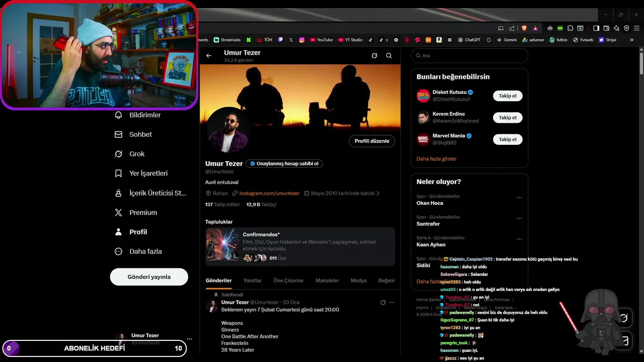Switch to Yanıtlar tab

[x=253, y=281]
